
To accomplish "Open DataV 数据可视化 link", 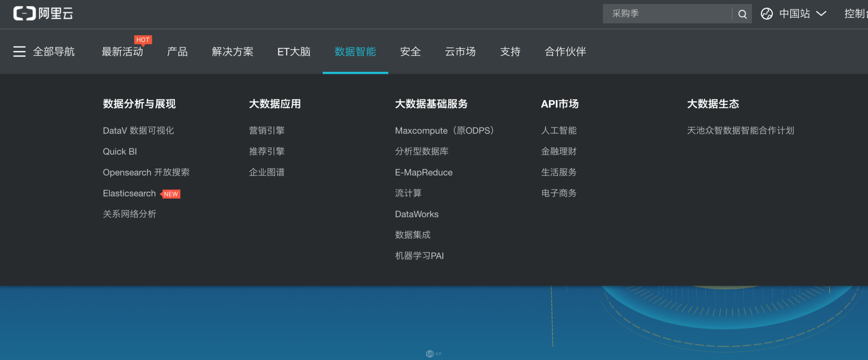I will pos(138,131).
